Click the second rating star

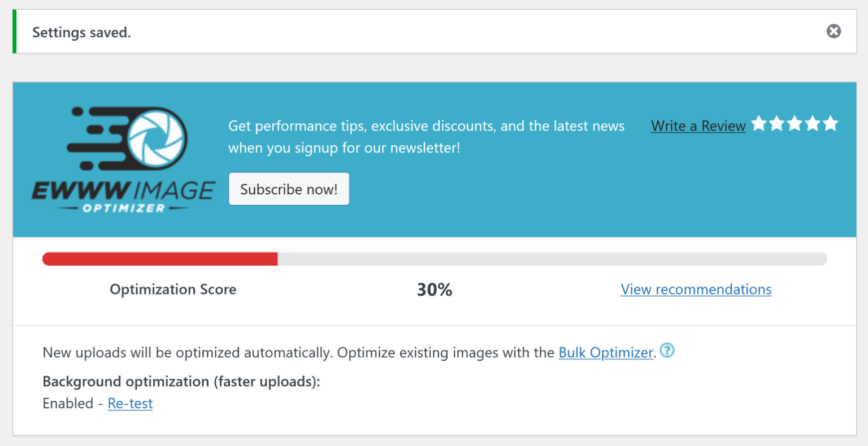(x=778, y=123)
